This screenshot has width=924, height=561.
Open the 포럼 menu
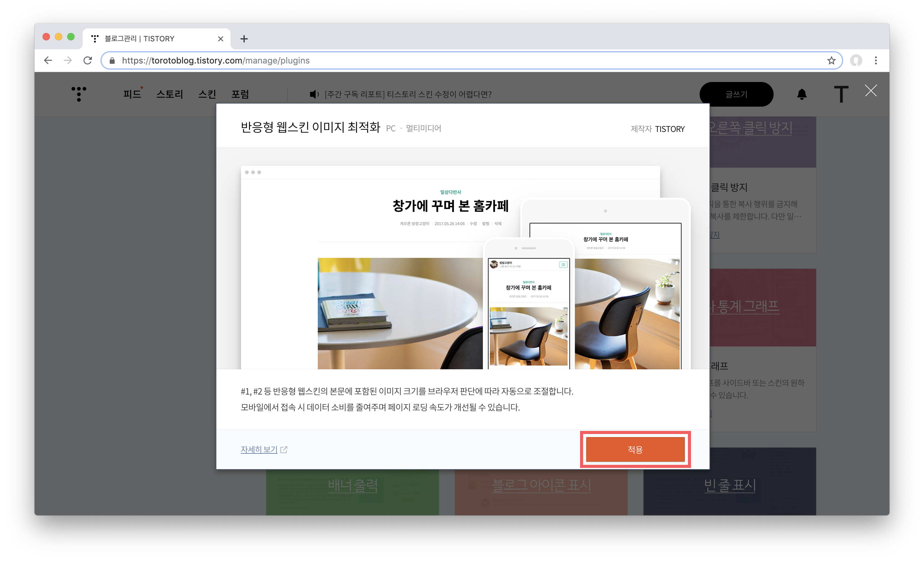(x=240, y=94)
